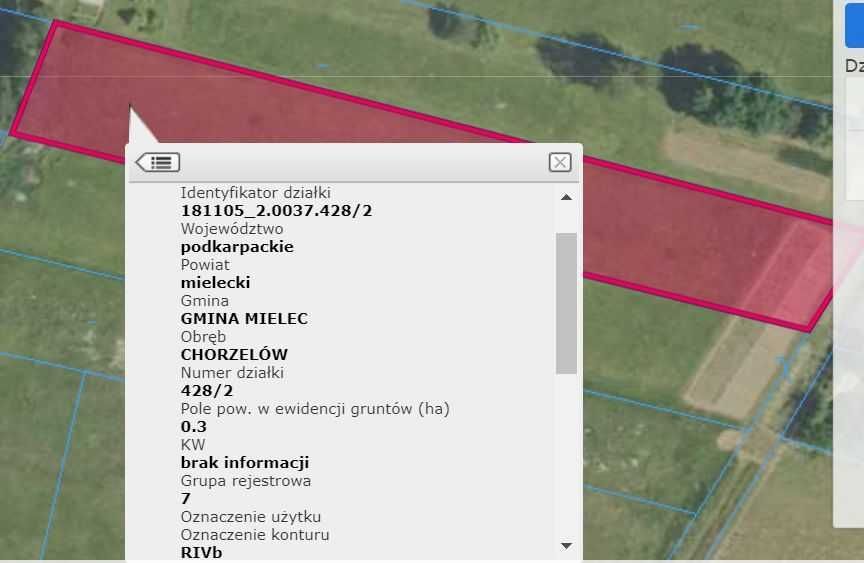Click the Pole pow. w ewidencji gruntów label
The image size is (864, 563).
pos(315,409)
